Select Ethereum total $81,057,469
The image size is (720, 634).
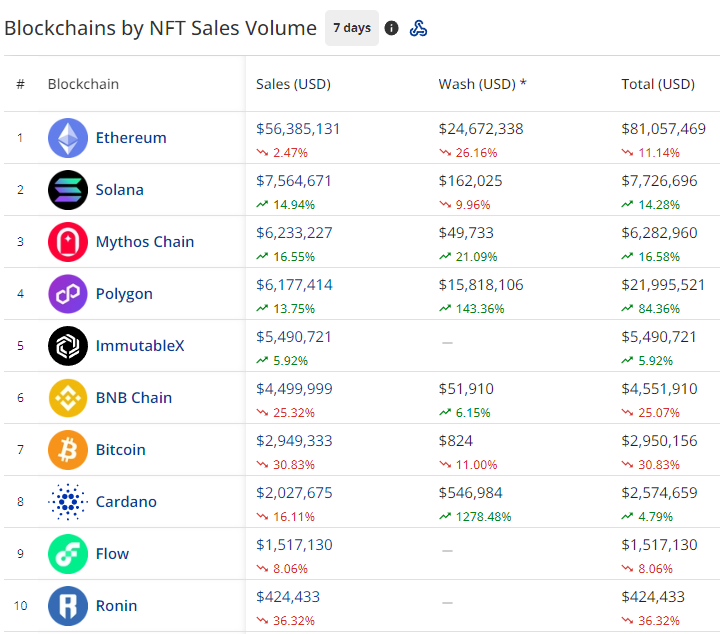[664, 129]
